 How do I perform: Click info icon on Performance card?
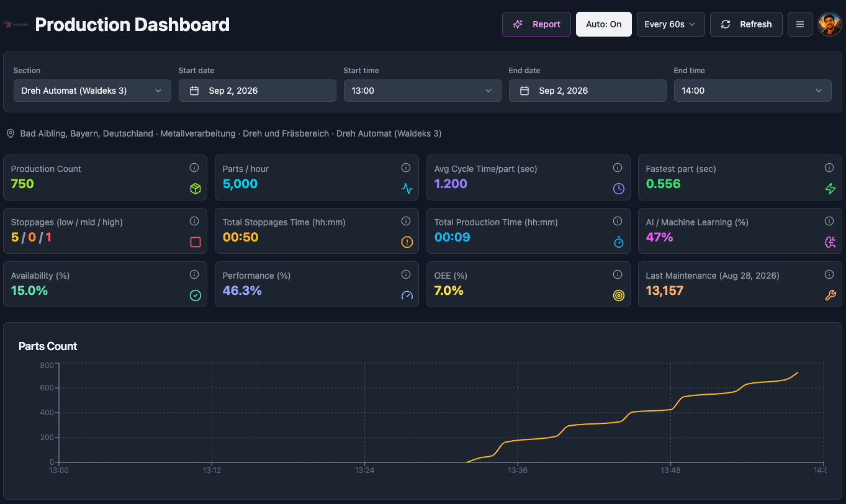tap(406, 274)
